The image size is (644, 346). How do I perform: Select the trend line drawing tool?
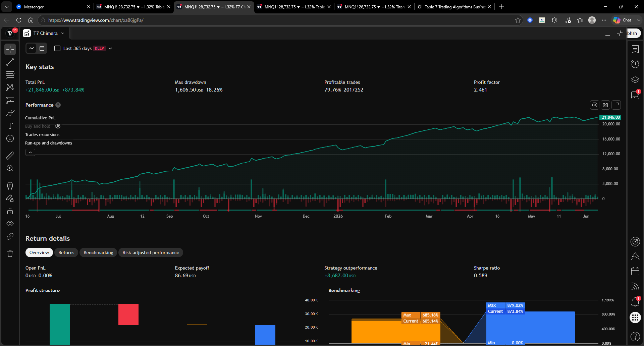pyautogui.click(x=10, y=62)
